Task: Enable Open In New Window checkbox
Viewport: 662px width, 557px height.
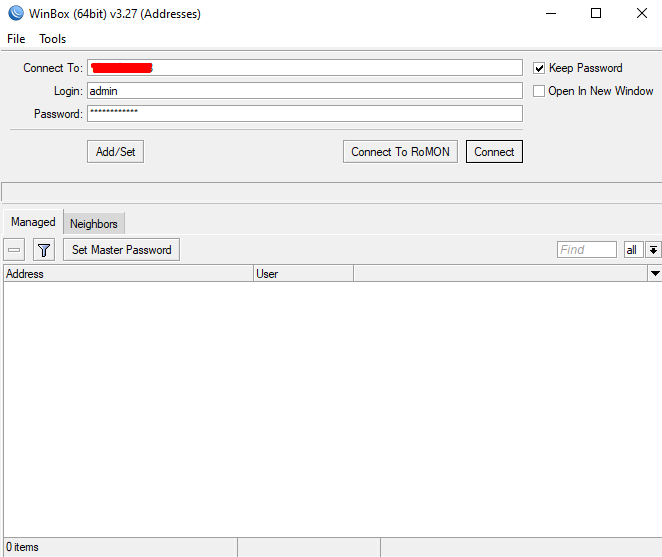Action: pyautogui.click(x=540, y=91)
